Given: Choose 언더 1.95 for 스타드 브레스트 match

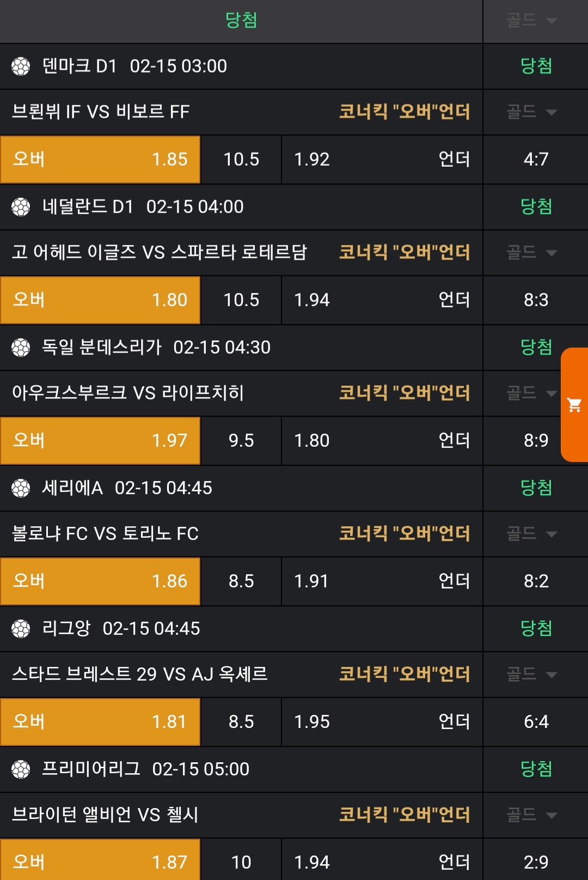Looking at the screenshot, I should [x=382, y=721].
